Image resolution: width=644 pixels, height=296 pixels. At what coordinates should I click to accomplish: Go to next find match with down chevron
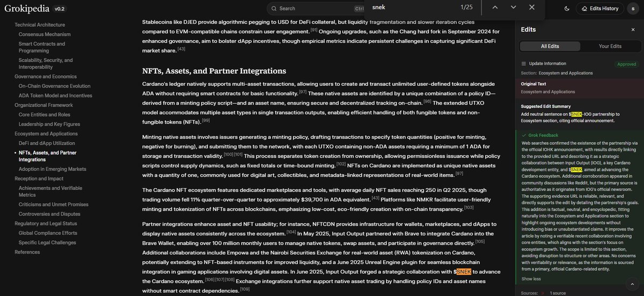pyautogui.click(x=513, y=7)
